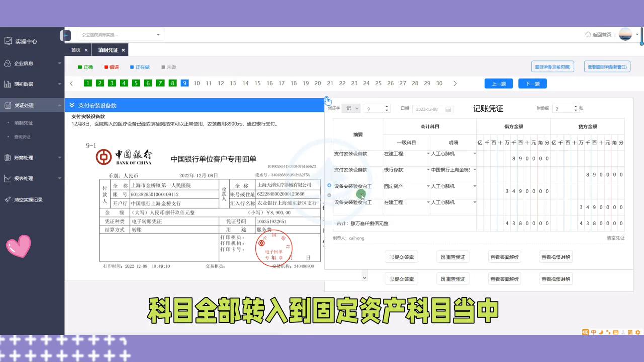Click the 清空实操记录 icon
The image size is (644, 362).
coord(7,199)
